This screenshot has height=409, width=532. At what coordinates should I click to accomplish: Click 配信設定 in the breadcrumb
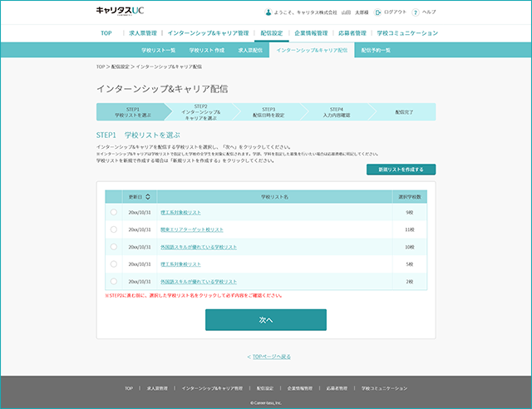pos(120,67)
